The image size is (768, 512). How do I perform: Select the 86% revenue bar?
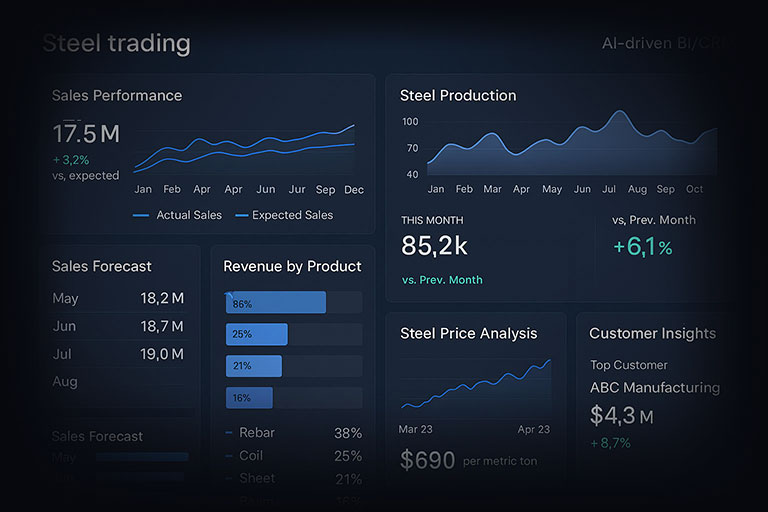(276, 303)
